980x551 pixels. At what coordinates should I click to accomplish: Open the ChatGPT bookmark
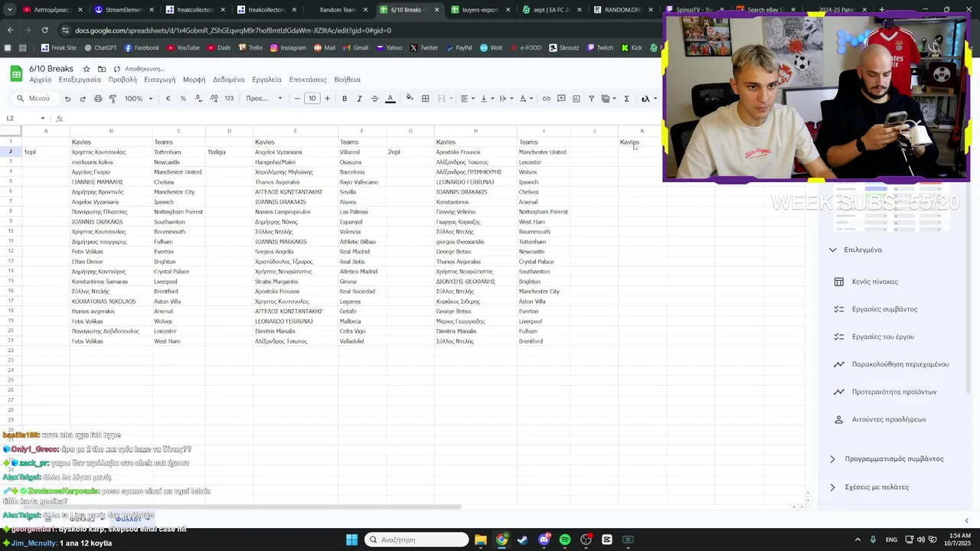click(100, 47)
